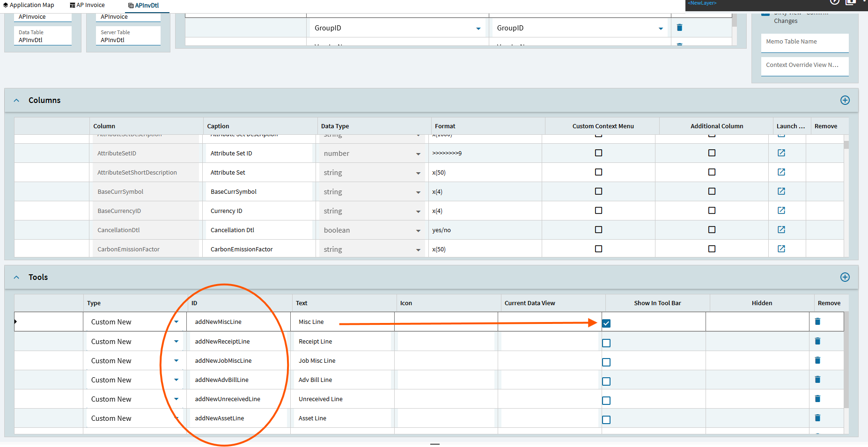
Task: Click the Memo Table Name field
Action: point(804,42)
